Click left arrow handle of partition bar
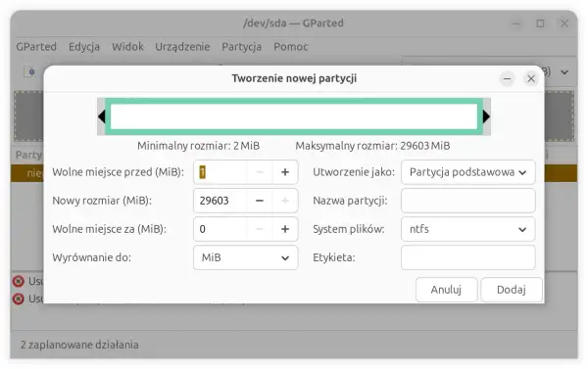The image size is (588, 369). 101,116
